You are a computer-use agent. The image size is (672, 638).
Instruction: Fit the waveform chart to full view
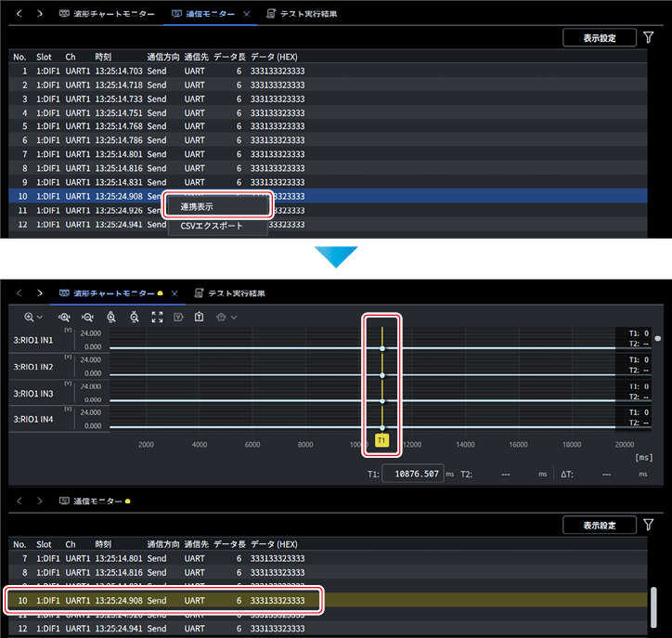pos(157,318)
